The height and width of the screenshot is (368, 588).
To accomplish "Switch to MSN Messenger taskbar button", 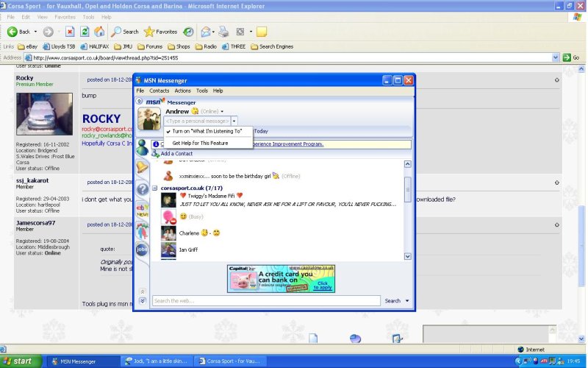I will pyautogui.click(x=82, y=361).
